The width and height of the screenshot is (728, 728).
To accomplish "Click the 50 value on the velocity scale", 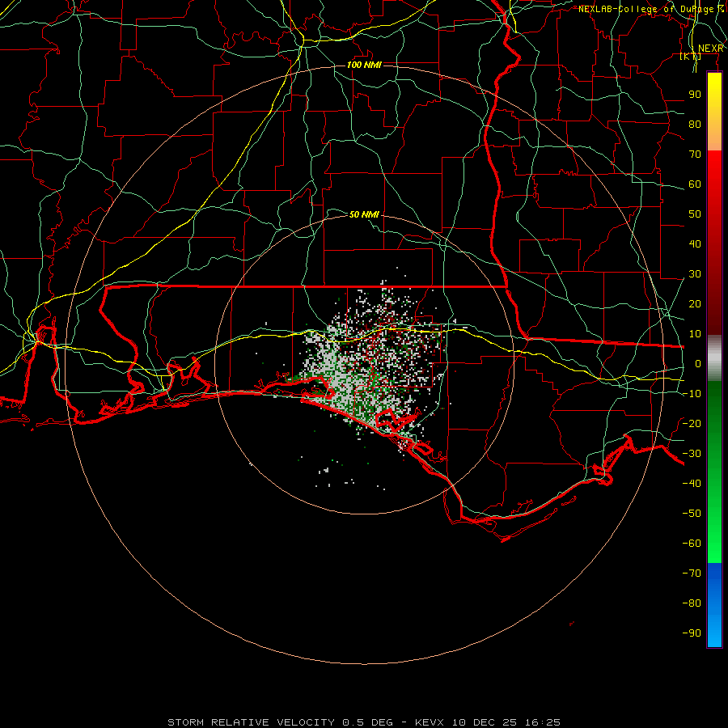I will pyautogui.click(x=695, y=214).
